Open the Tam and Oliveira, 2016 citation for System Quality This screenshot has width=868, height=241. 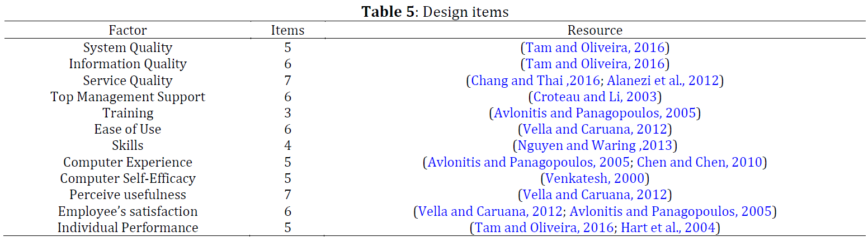595,48
